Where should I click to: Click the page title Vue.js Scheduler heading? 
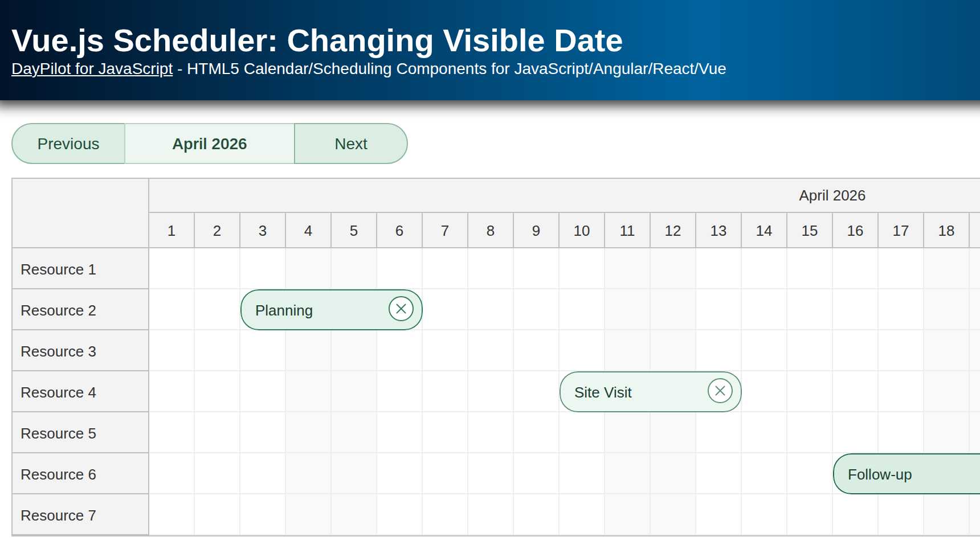coord(317,40)
